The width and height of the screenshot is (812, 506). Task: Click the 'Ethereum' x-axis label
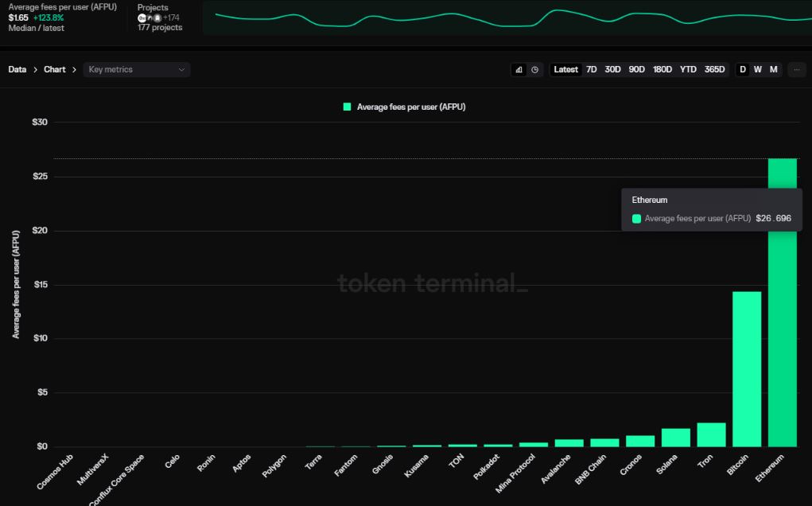(x=770, y=468)
